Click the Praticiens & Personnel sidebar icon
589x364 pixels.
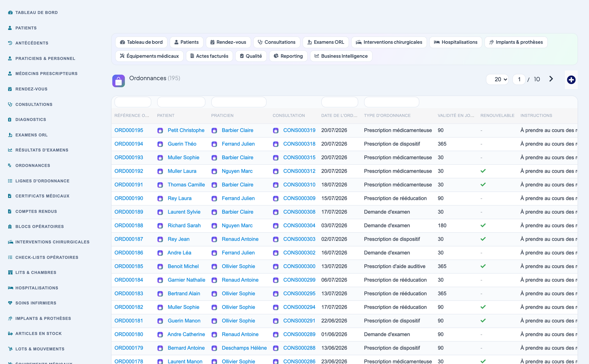[x=10, y=58]
